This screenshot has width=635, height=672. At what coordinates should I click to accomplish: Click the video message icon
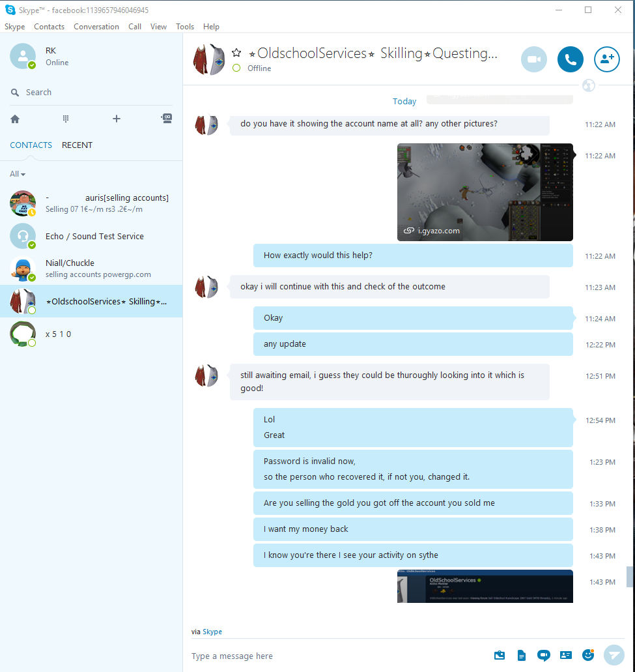[544, 655]
